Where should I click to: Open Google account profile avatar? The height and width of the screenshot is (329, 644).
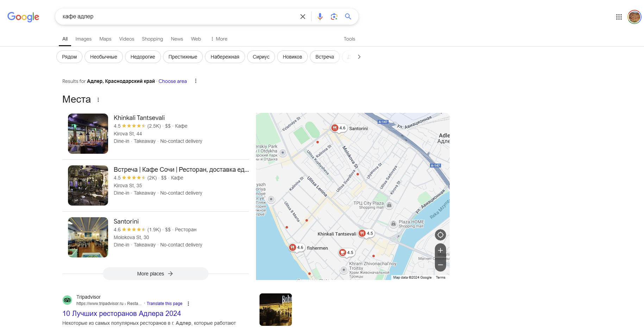coord(634,17)
